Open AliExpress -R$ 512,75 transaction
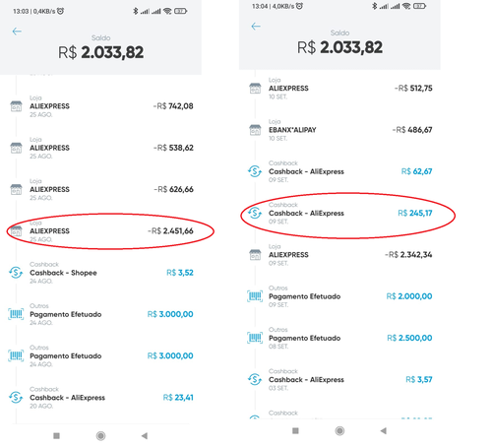The width and height of the screenshot is (492, 448). [339, 89]
